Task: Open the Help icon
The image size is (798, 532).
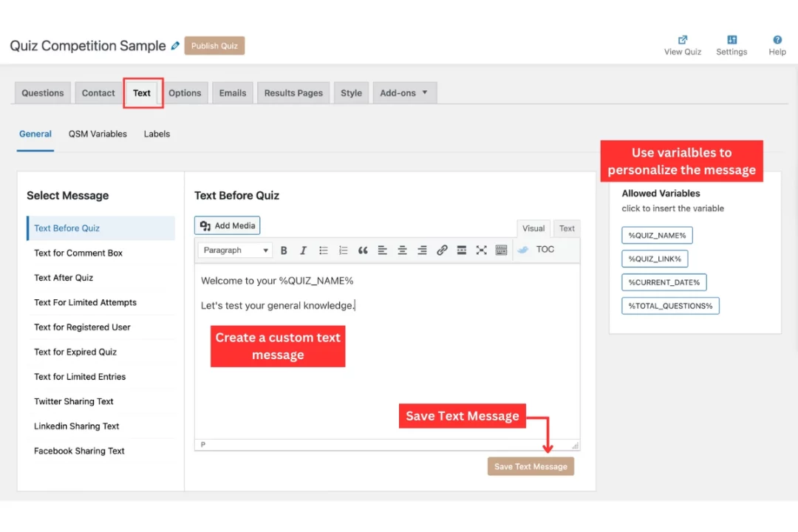Action: (777, 44)
